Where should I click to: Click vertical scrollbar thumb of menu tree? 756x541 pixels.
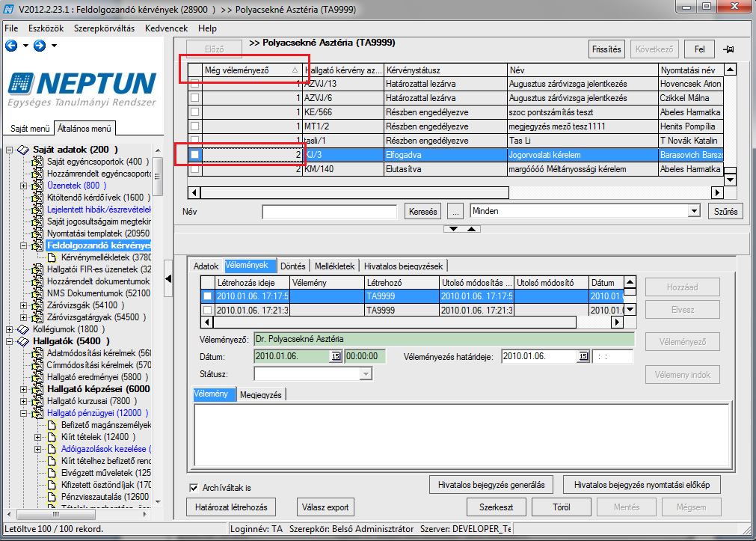pos(157,176)
